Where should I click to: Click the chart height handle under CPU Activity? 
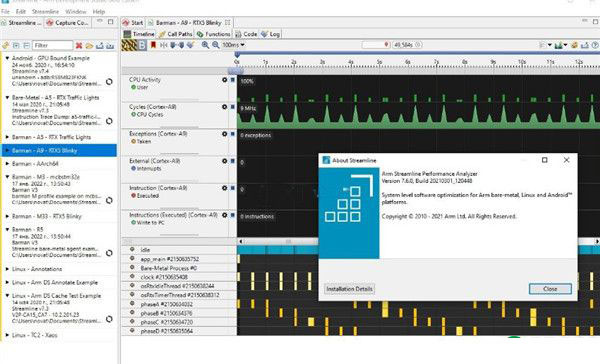179,100
